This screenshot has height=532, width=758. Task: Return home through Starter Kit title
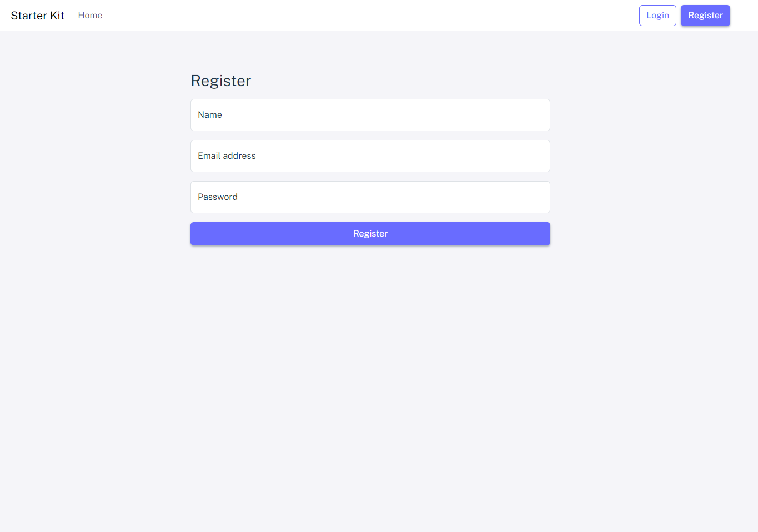click(x=38, y=16)
